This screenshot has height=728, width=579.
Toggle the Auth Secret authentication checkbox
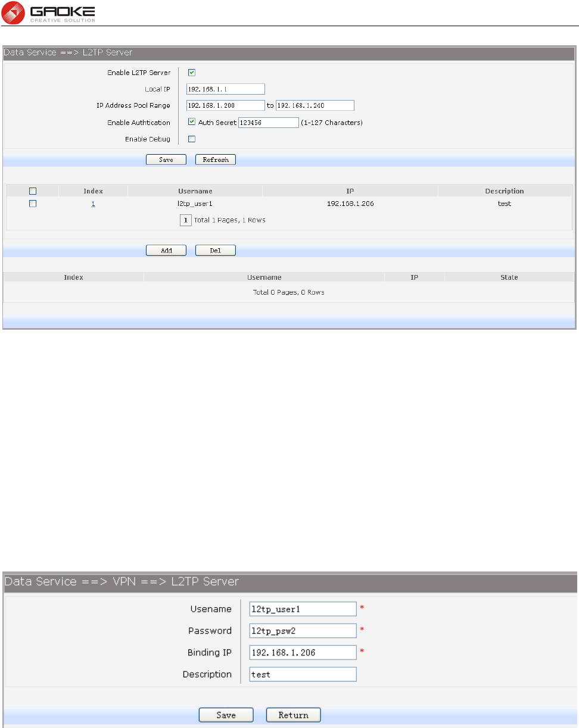[192, 123]
